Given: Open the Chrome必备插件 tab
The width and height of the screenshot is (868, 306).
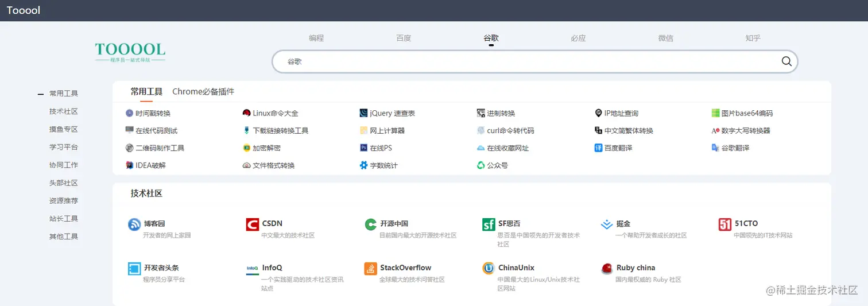Looking at the screenshot, I should tap(203, 91).
